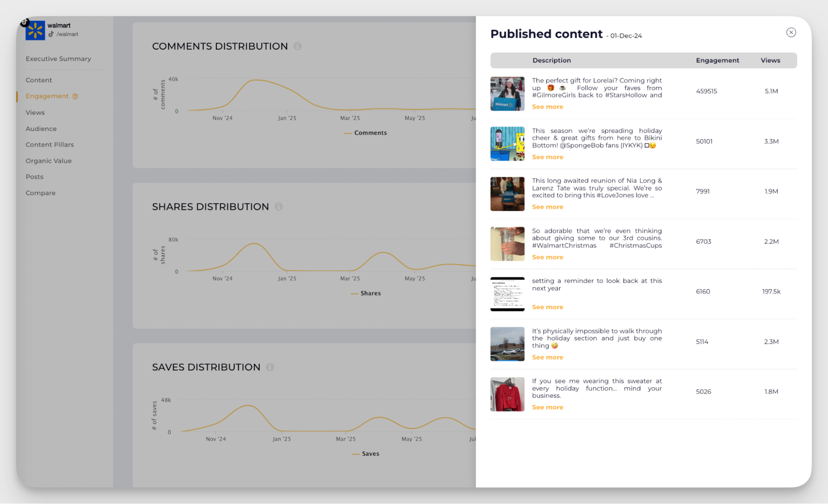
Task: Click the TikTok icon next to /walmart
Action: tap(52, 34)
